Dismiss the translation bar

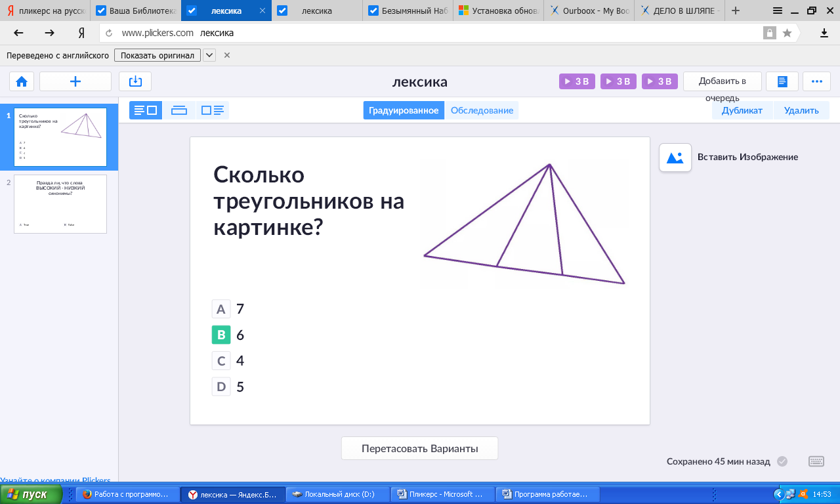click(227, 55)
